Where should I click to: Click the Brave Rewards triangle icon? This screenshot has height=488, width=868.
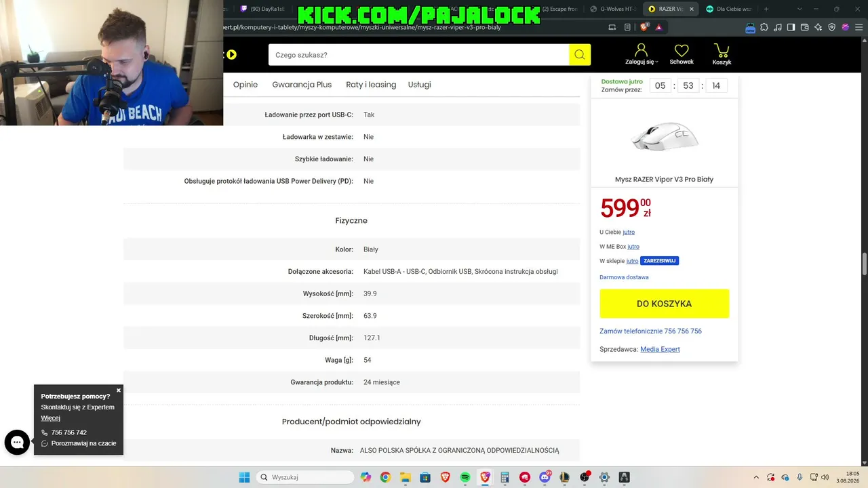point(658,27)
